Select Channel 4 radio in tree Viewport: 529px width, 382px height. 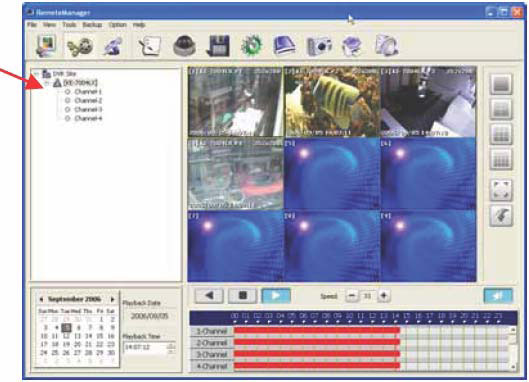pos(67,118)
